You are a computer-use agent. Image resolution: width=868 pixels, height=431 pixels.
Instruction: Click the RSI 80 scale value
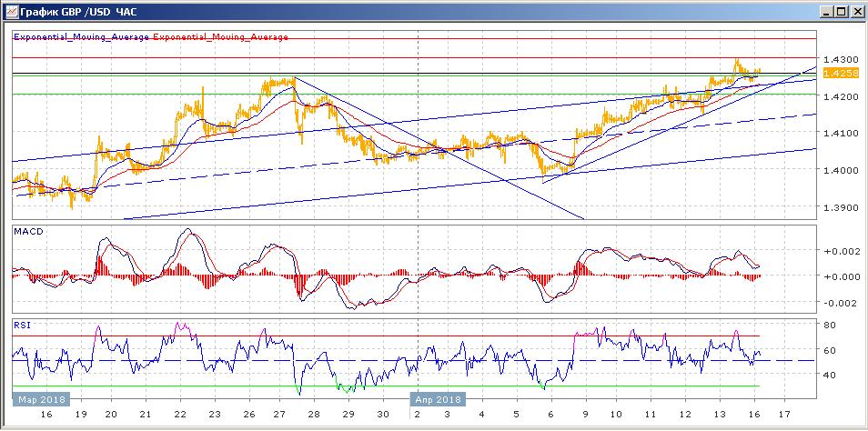click(829, 325)
